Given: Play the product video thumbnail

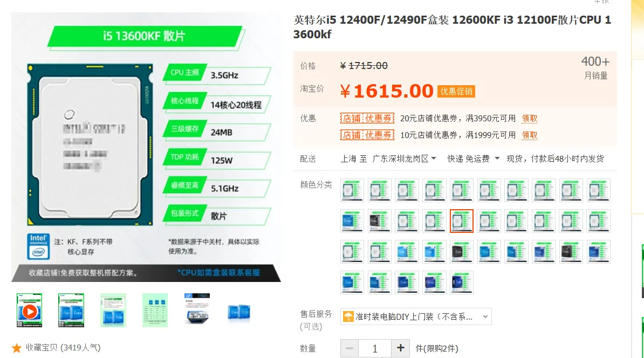Looking at the screenshot, I should point(29,311).
